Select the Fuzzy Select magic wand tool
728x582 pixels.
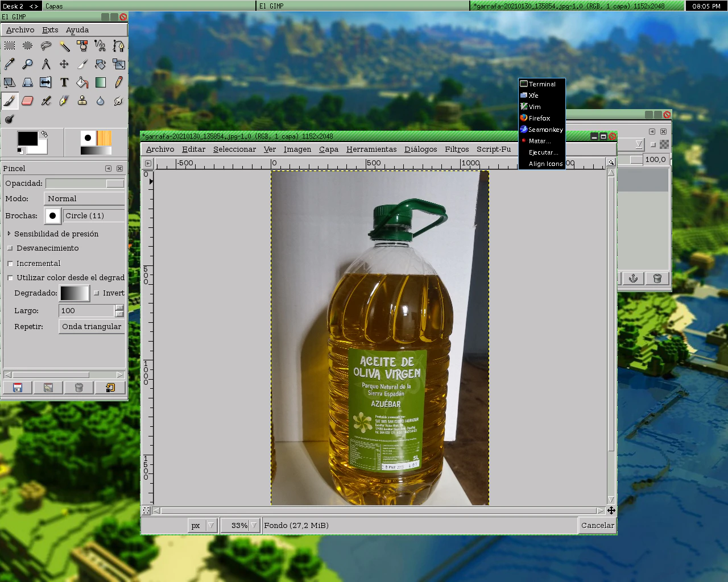tap(64, 46)
